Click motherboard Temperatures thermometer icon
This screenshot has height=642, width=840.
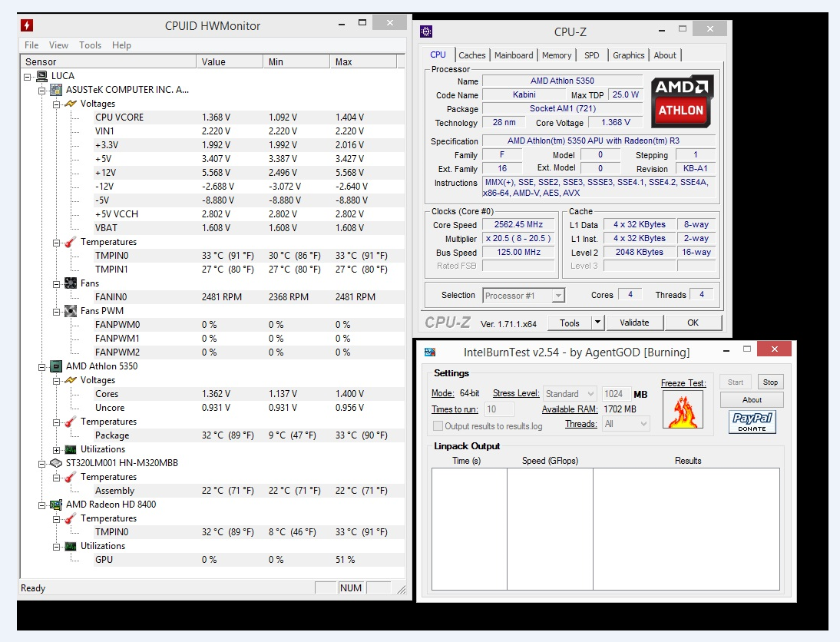71,242
